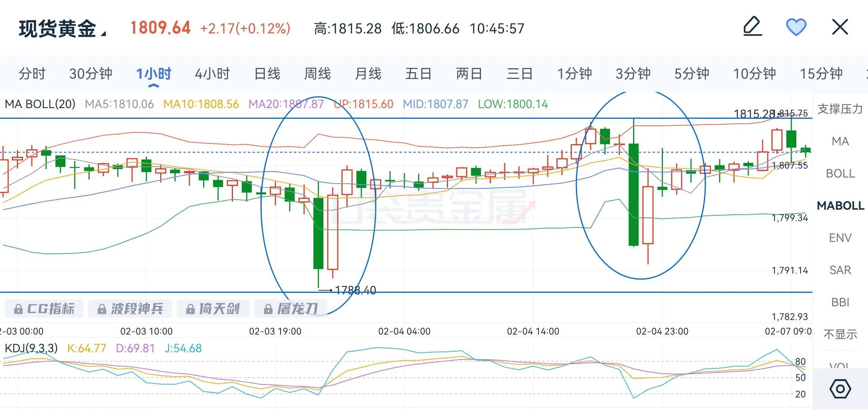Select ENV overlay indicator
The width and height of the screenshot is (868, 414).
click(840, 238)
